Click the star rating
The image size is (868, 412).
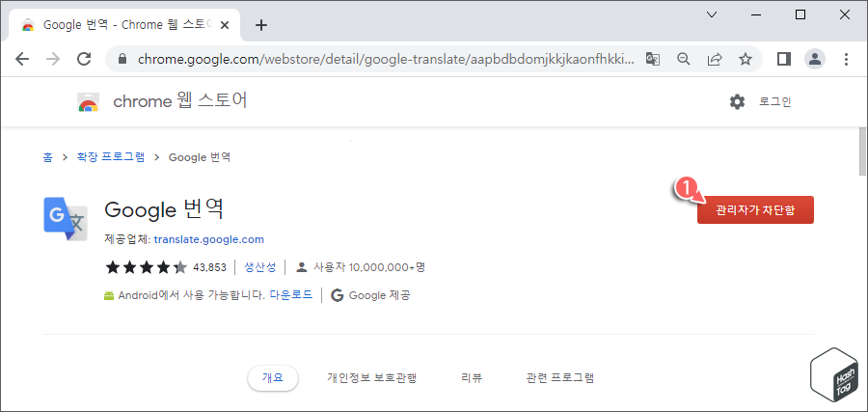147,268
